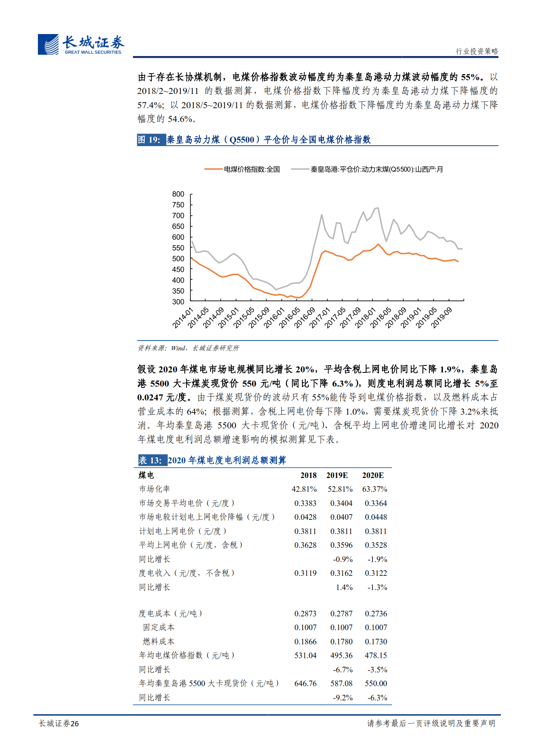The image size is (534, 756).
Task: Click the value '1.4%'
Action: (x=344, y=587)
